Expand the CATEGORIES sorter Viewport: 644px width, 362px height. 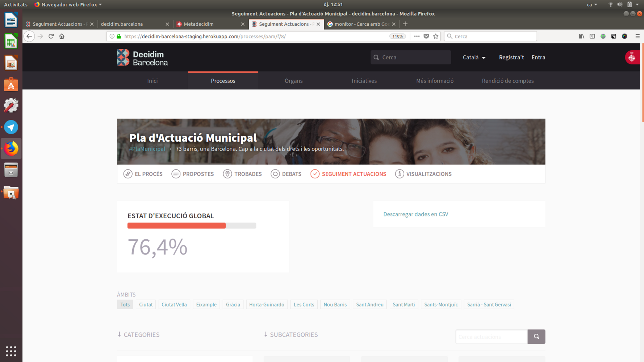pos(138,334)
